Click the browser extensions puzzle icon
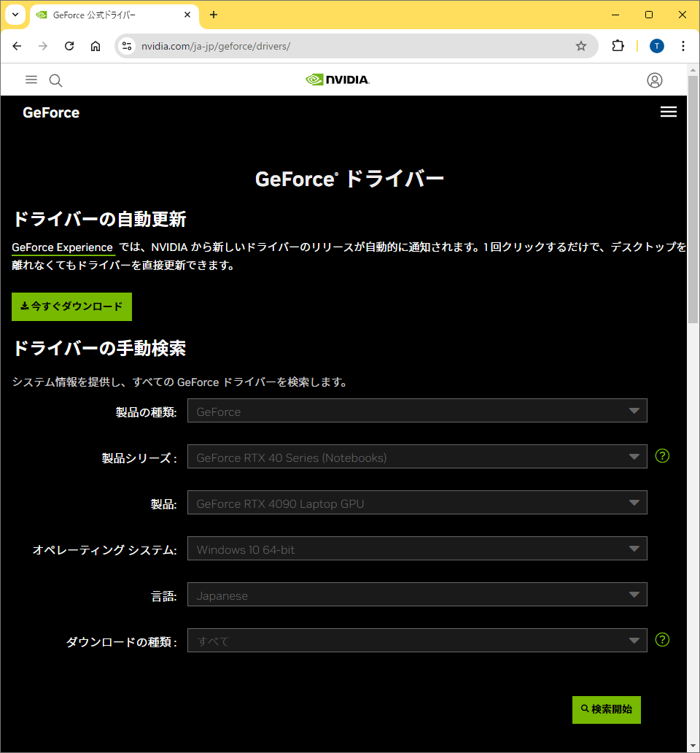Viewport: 700px width, 753px height. point(618,45)
